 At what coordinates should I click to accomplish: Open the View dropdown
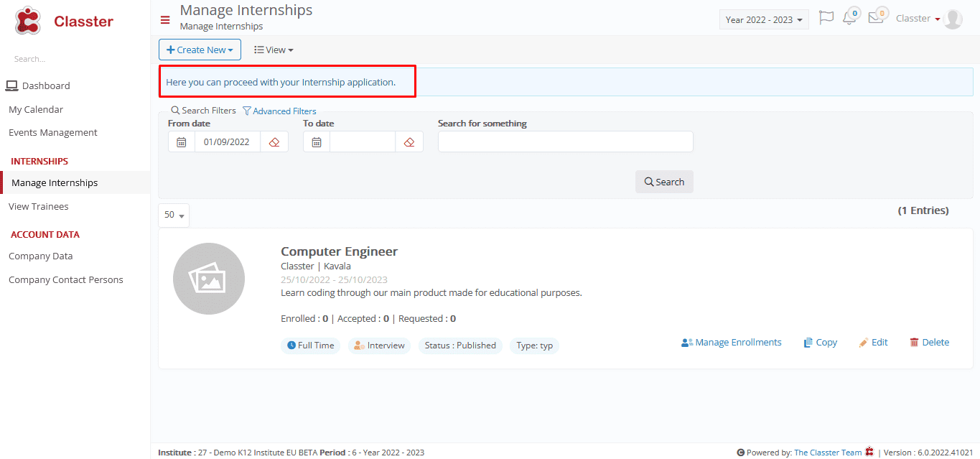coord(274,50)
